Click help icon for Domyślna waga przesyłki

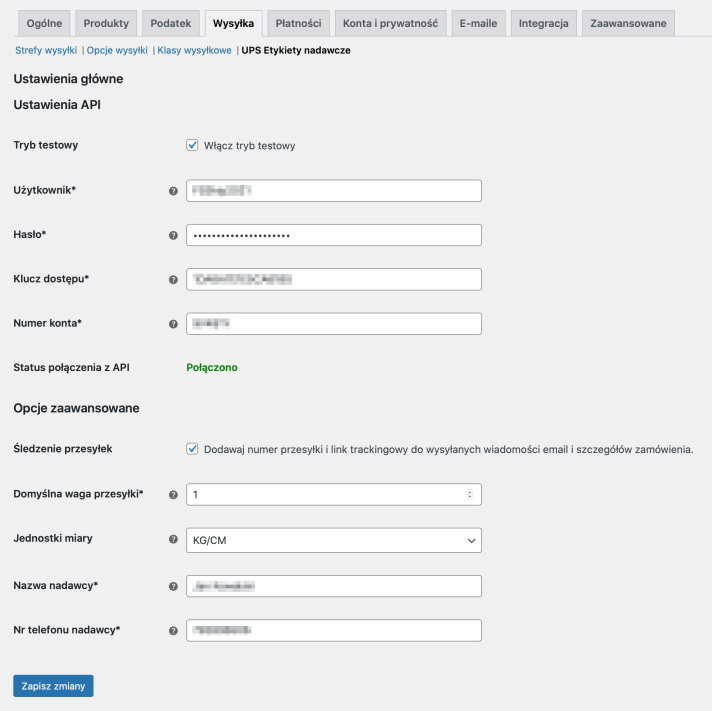tap(173, 495)
